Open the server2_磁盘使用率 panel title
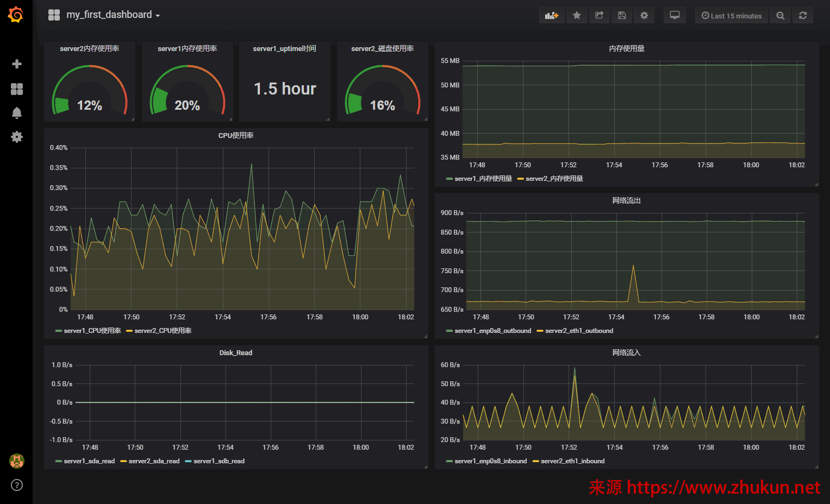This screenshot has width=830, height=504. pos(383,48)
